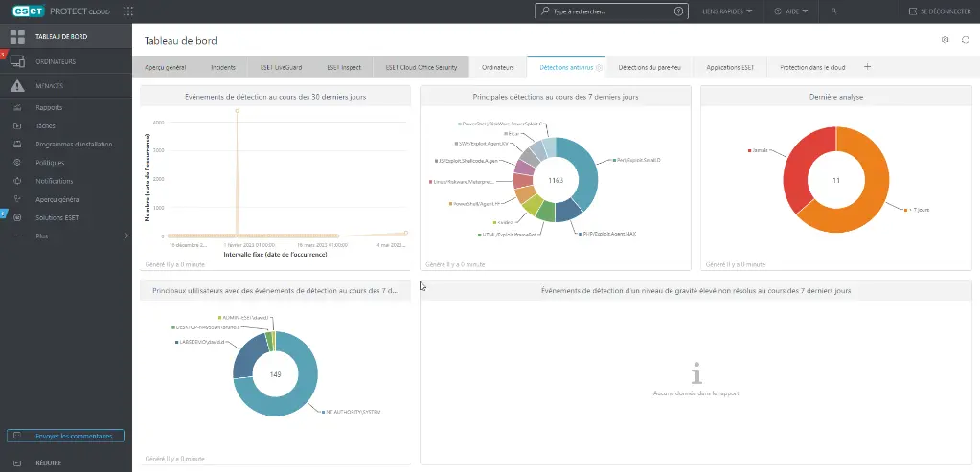Click the Envoyer les commentaires button
Image resolution: width=980 pixels, height=472 pixels.
tap(66, 436)
